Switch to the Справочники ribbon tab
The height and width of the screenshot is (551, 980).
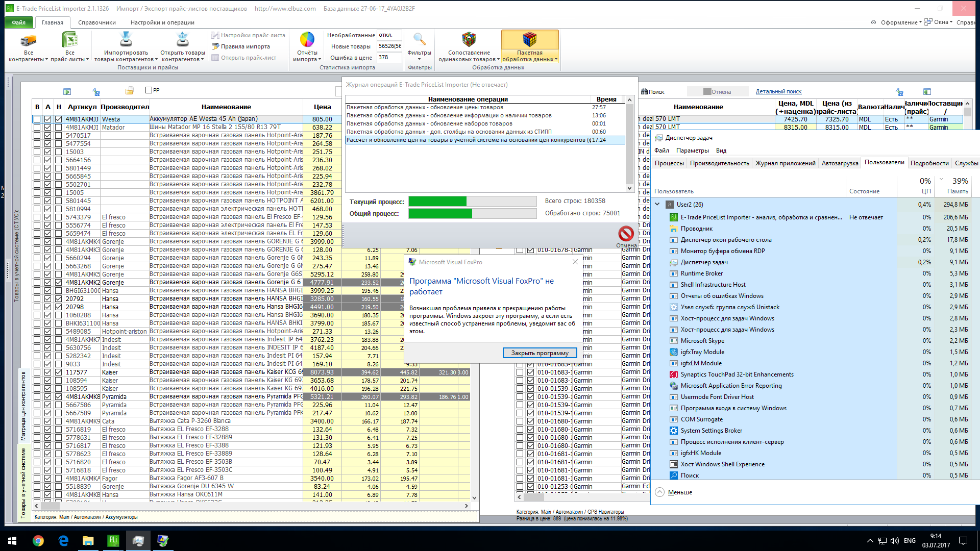pyautogui.click(x=97, y=22)
